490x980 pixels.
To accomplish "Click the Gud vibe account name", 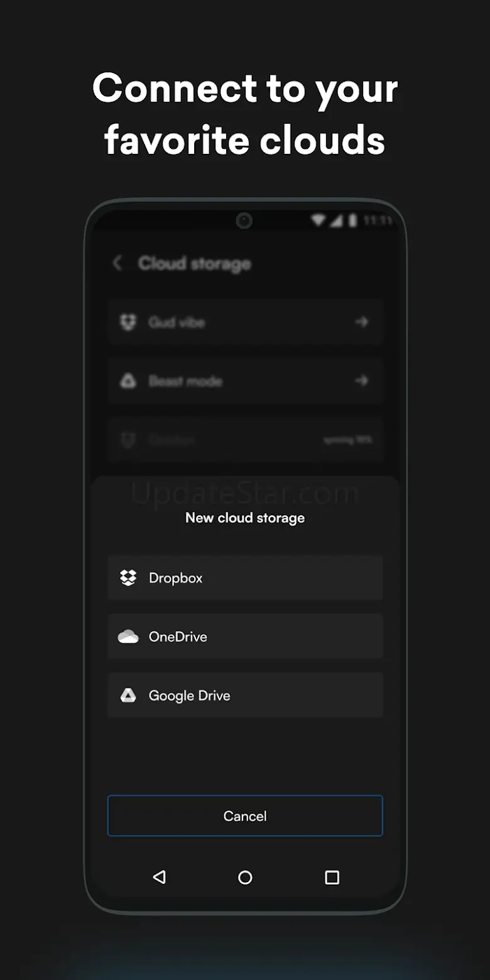I will (x=177, y=323).
